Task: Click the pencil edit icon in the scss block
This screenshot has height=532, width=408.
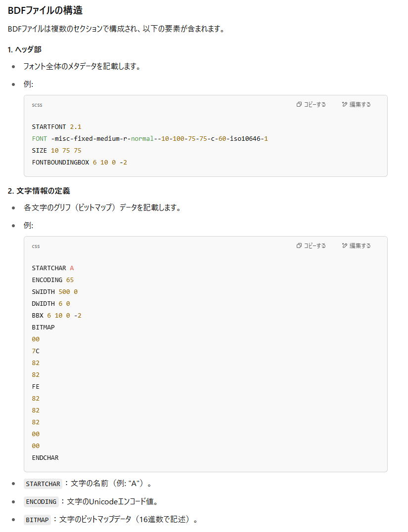Action: click(345, 105)
